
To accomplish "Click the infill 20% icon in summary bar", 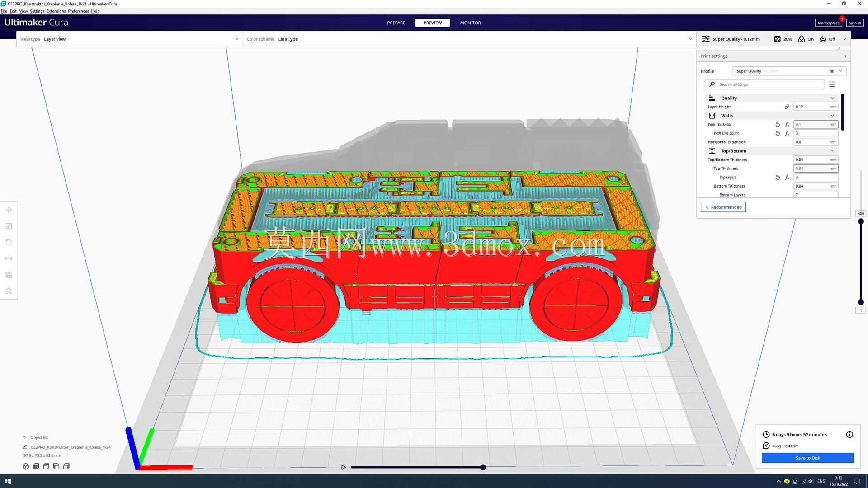I will pyautogui.click(x=777, y=39).
